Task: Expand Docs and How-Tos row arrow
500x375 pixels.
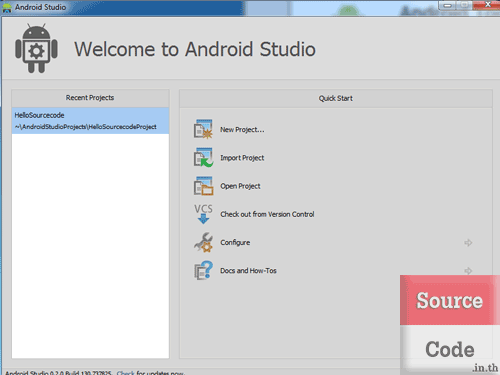Action: click(x=468, y=271)
